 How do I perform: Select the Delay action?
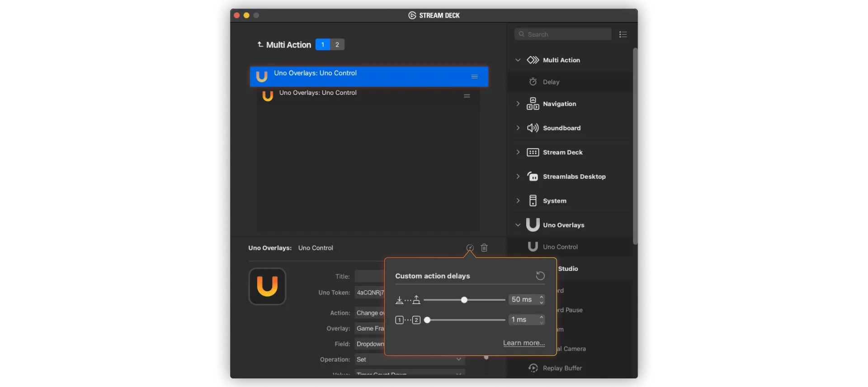point(570,82)
